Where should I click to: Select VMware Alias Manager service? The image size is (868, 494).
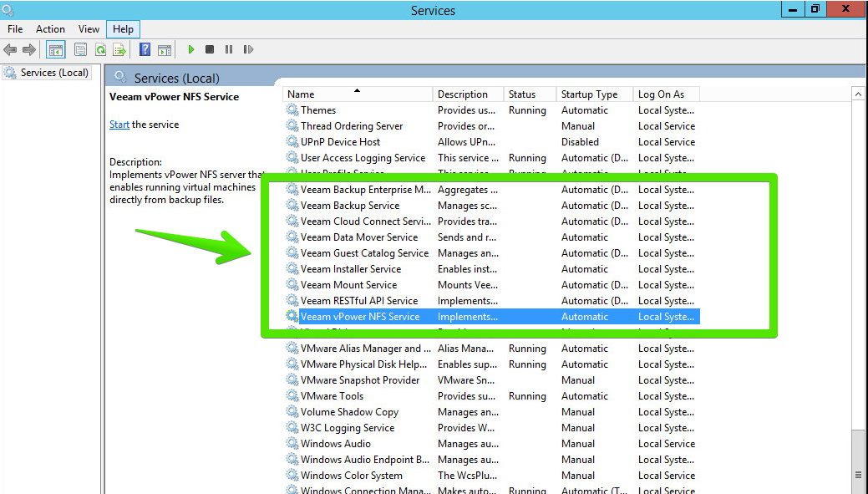click(491, 349)
